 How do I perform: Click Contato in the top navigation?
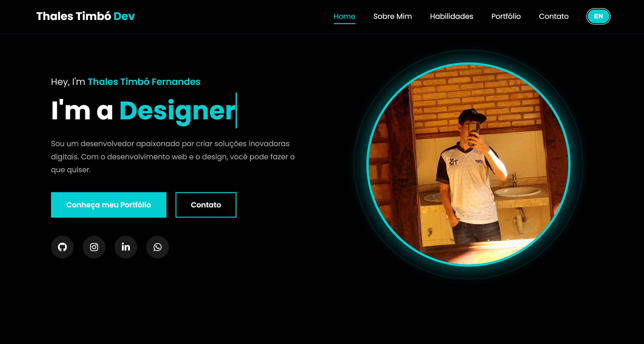554,16
